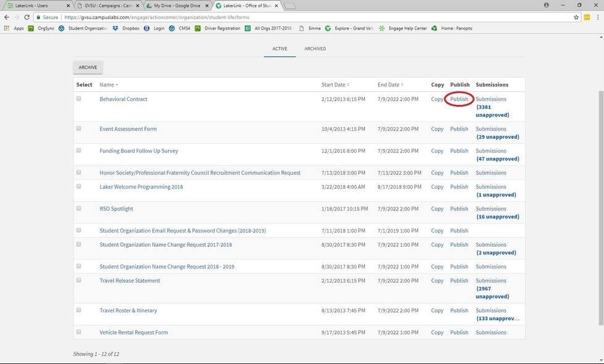Screen dimensions: 604x364
Task: Open the OrgSync bookmark
Action: point(41,28)
